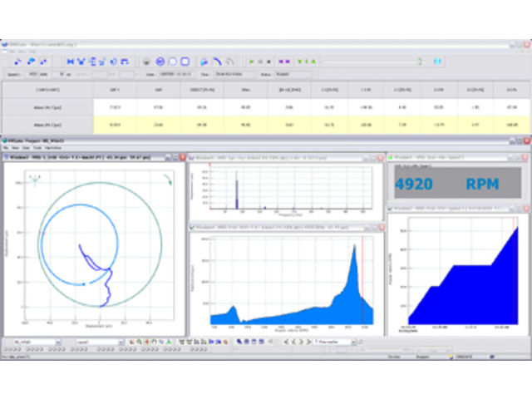
Task: Click the first blue node icon in toolbar
Action: 18,61
